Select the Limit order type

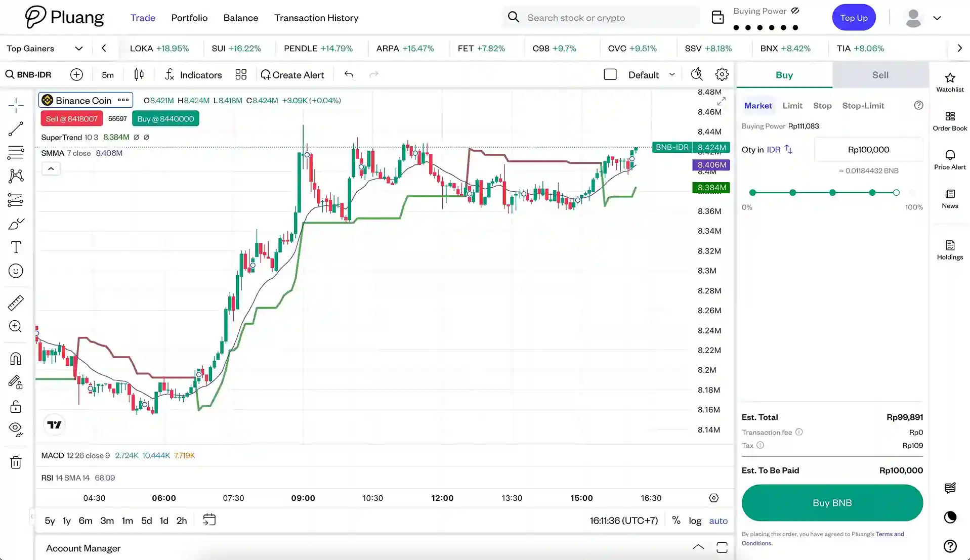[x=792, y=106]
